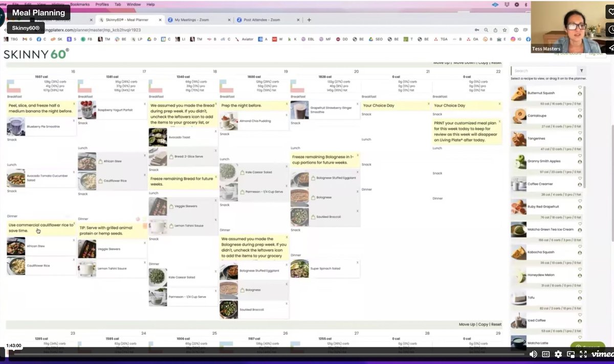This screenshot has width=614, height=364.
Task: Click the Search recipes input field
Action: [545, 71]
